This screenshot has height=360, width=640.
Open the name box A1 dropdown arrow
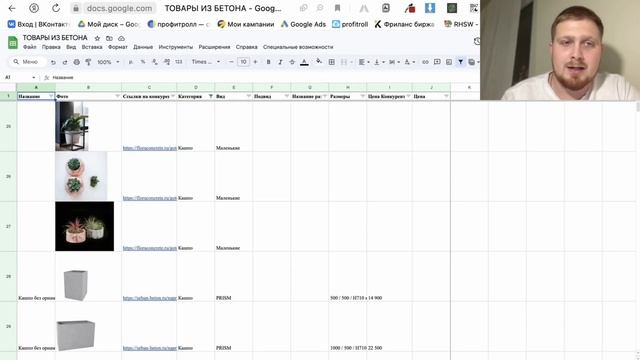[33, 78]
